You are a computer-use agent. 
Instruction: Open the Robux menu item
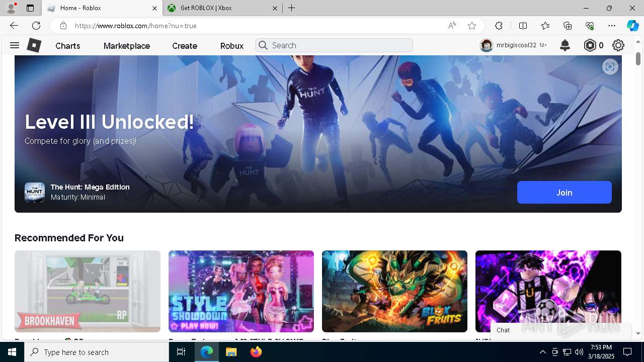point(232,46)
